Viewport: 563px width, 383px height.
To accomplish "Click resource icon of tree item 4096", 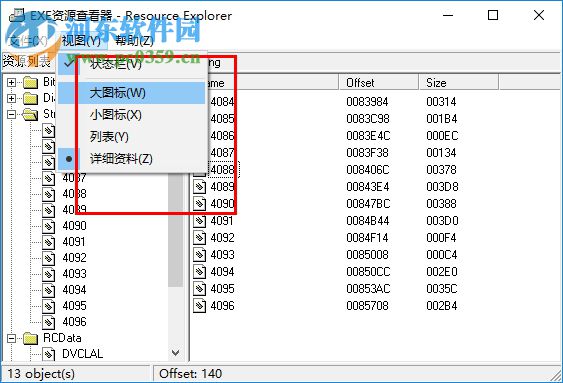I will tap(48, 322).
